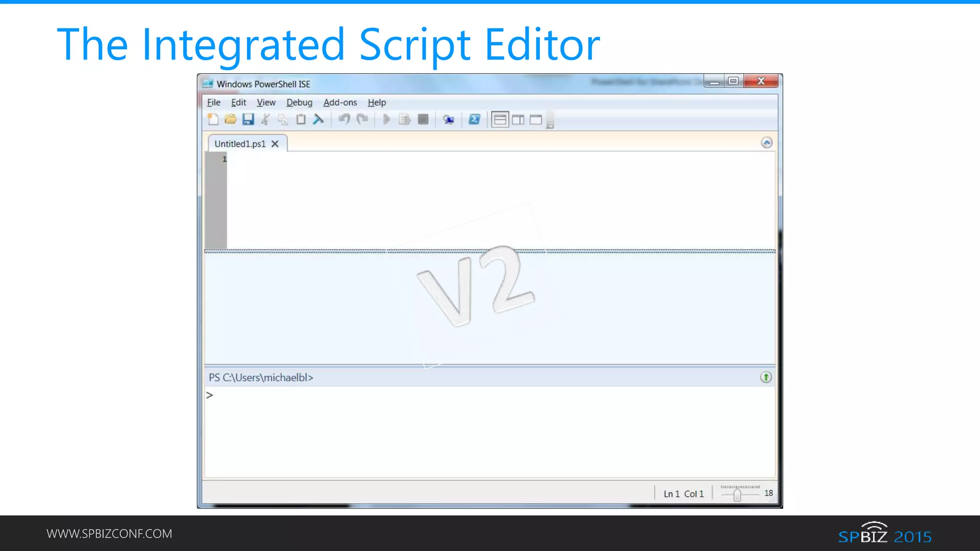The image size is (980, 551).
Task: Show script pane on top layout
Action: pyautogui.click(x=500, y=120)
